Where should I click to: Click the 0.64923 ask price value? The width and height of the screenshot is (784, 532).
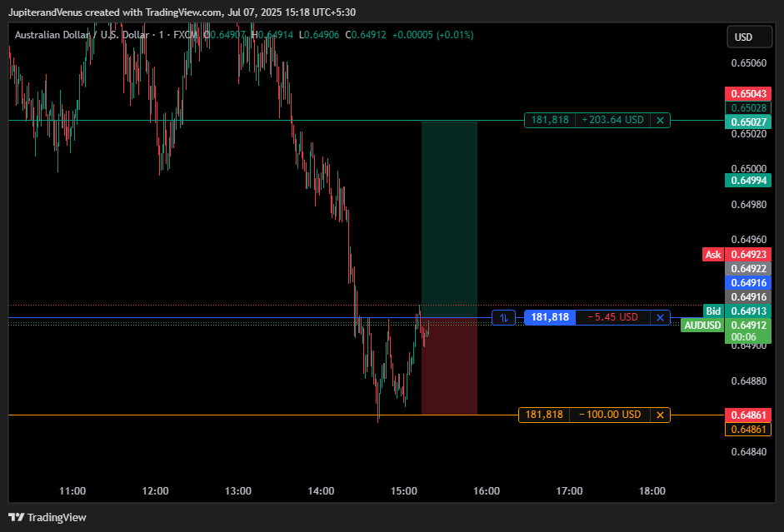748,255
